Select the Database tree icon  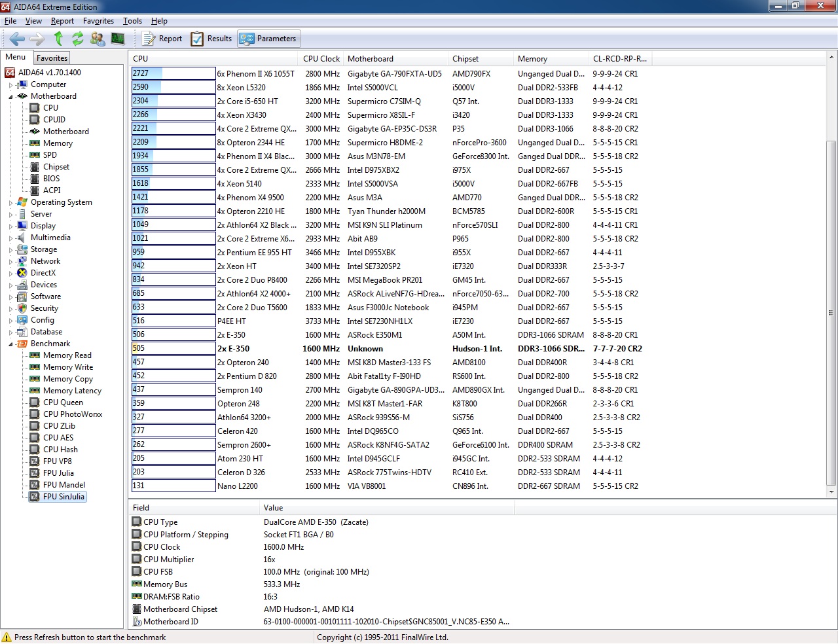point(22,332)
